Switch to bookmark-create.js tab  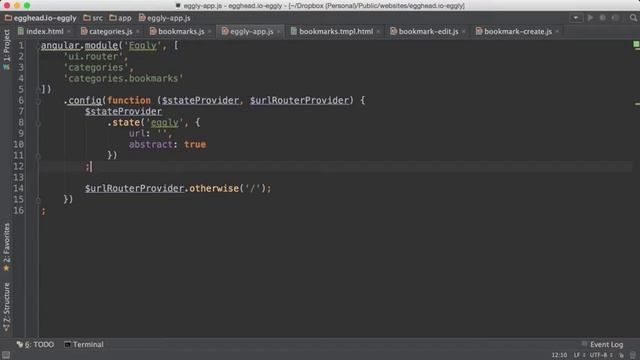click(518, 31)
